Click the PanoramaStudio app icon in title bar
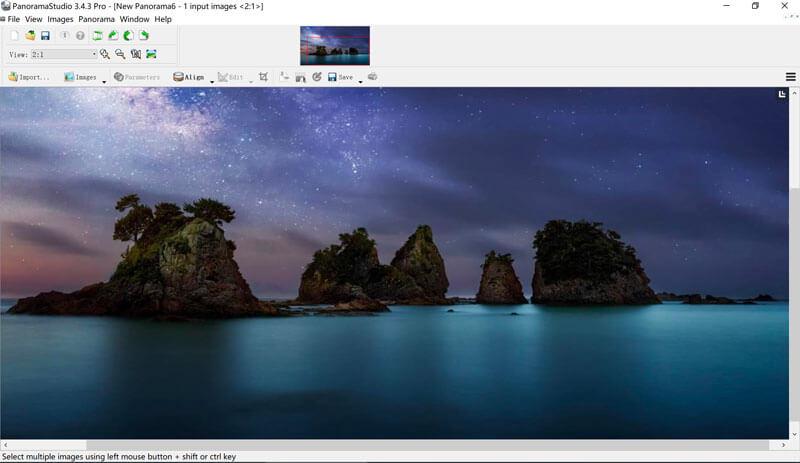The width and height of the screenshot is (800, 463). (x=6, y=6)
